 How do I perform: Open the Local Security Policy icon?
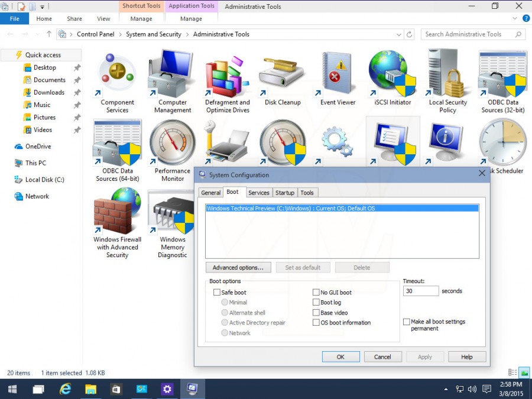[447, 73]
